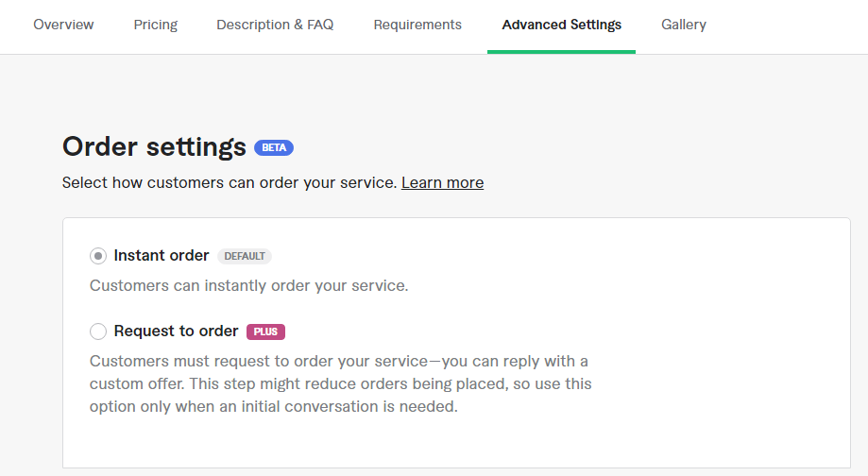Viewport: 868px width, 476px height.
Task: Click 'Select how customers can order your service.' text
Action: (x=230, y=182)
